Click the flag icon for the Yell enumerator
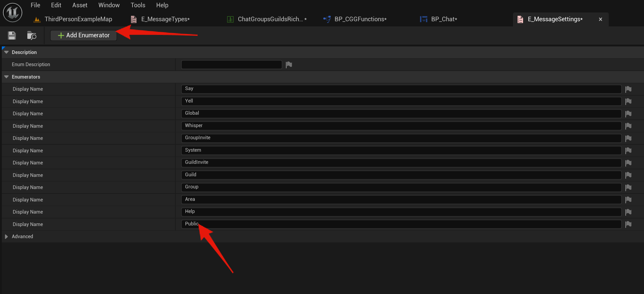The image size is (644, 294). click(x=629, y=101)
